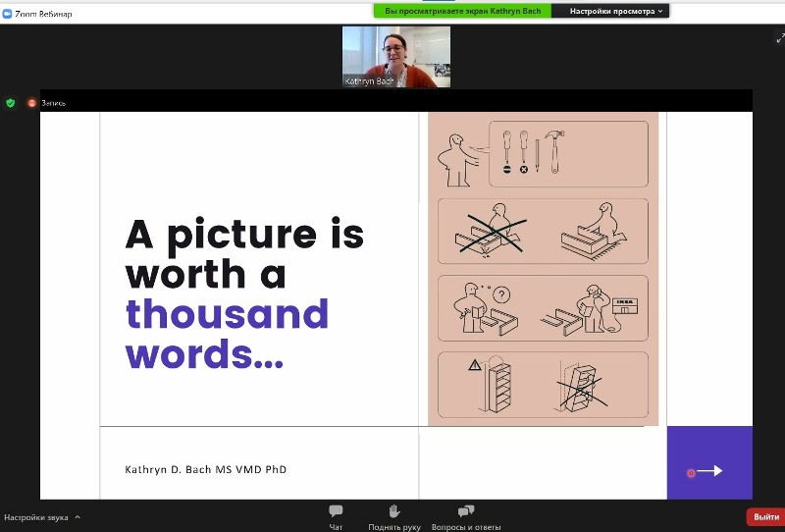Screen dimensions: 785x532
Task: Click the 'Zoom Вебинар' window title
Action: (43, 14)
